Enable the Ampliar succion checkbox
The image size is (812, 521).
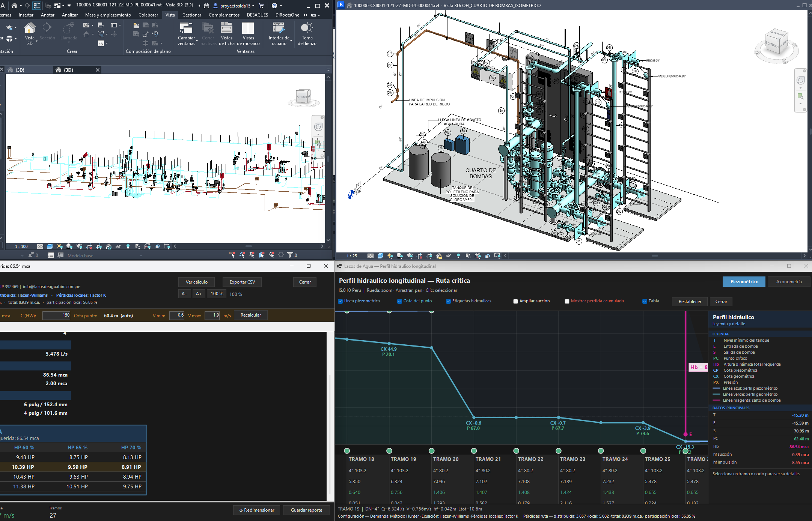[515, 301]
